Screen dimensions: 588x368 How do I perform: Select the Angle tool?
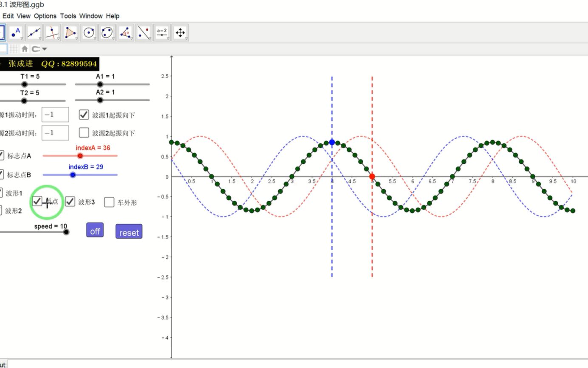(x=126, y=32)
